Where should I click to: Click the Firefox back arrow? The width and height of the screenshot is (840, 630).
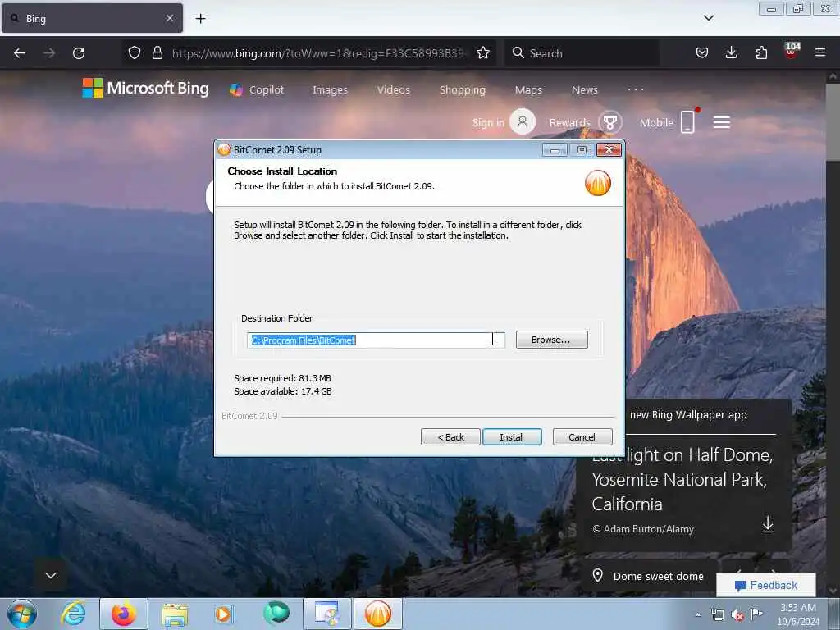coord(20,53)
